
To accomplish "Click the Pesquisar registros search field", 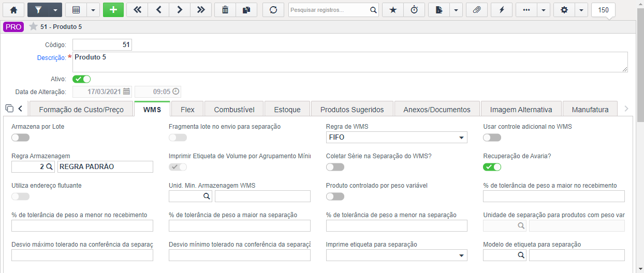I will (x=329, y=10).
